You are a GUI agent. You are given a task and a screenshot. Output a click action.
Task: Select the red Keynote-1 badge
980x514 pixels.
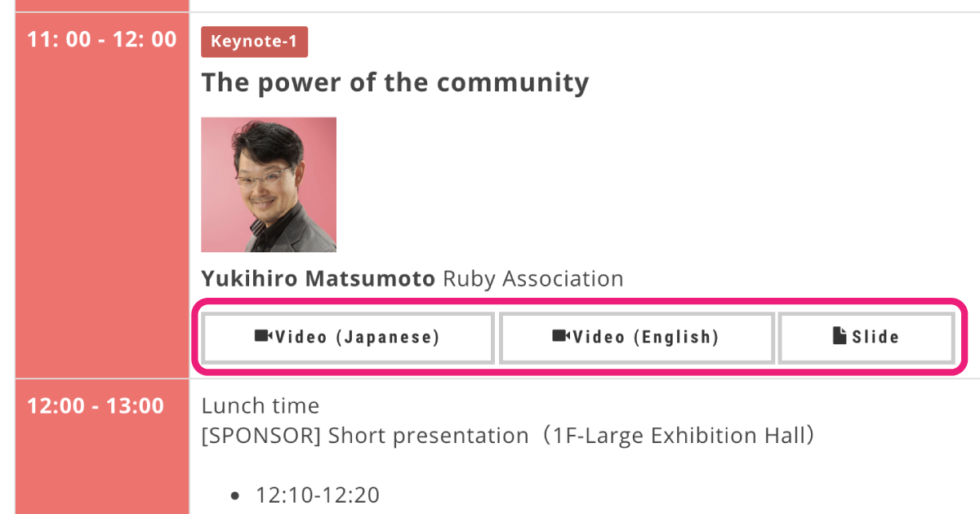click(255, 42)
